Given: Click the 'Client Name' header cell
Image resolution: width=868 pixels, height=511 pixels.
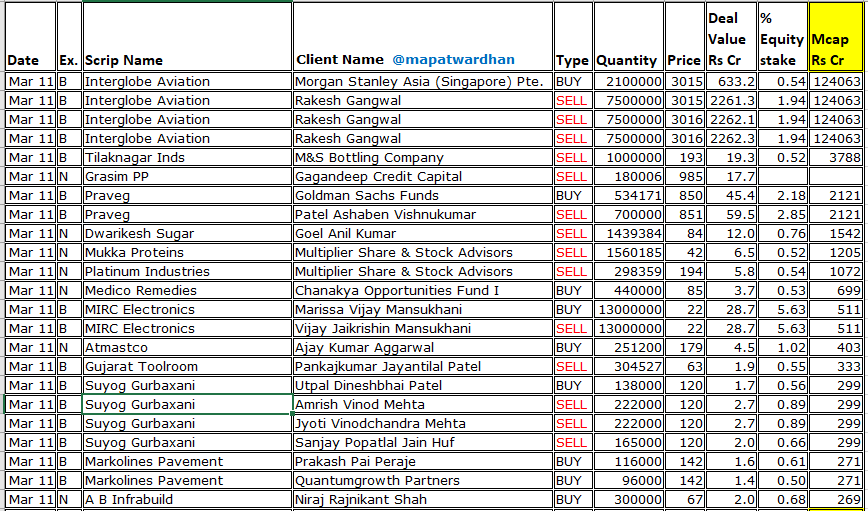Looking at the screenshot, I should click(423, 37).
